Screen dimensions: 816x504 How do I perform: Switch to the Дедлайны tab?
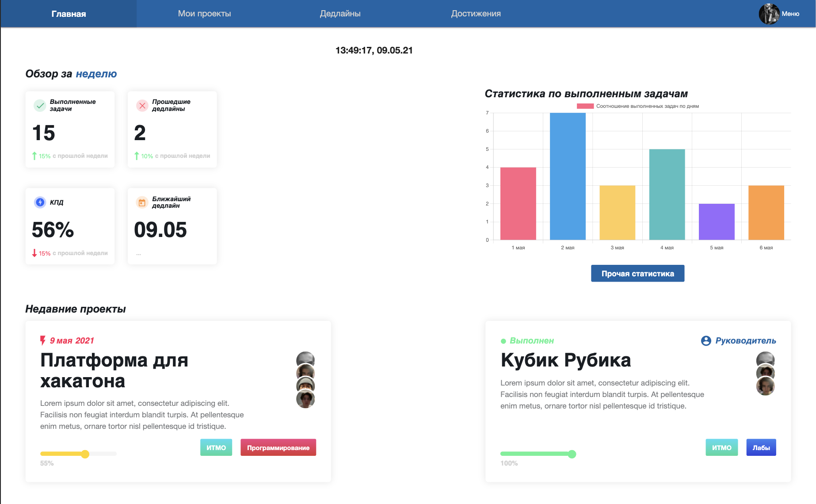pyautogui.click(x=340, y=14)
